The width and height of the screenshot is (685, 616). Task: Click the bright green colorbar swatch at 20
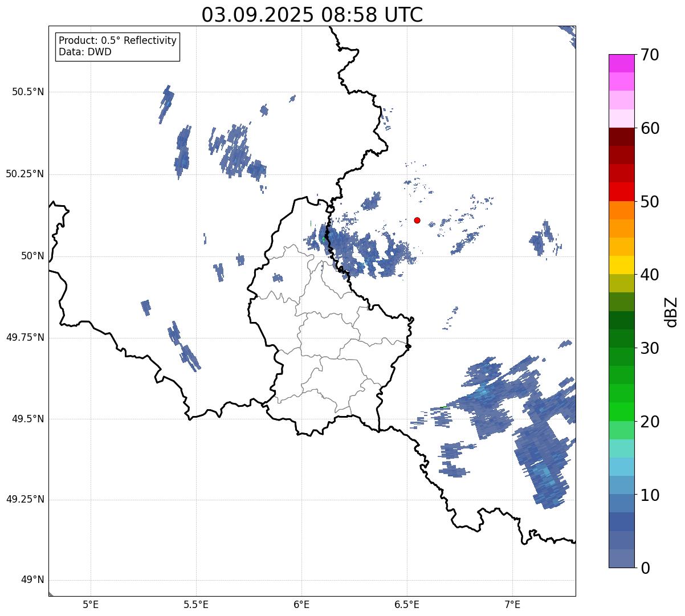click(x=622, y=412)
